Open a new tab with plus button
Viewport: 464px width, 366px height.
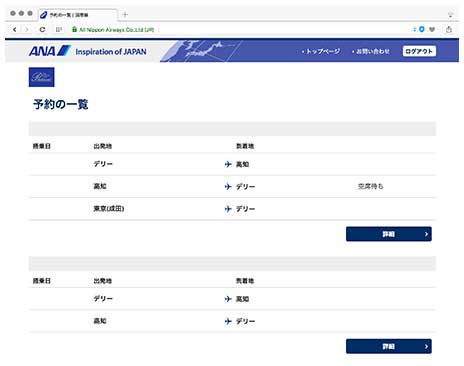coord(125,14)
